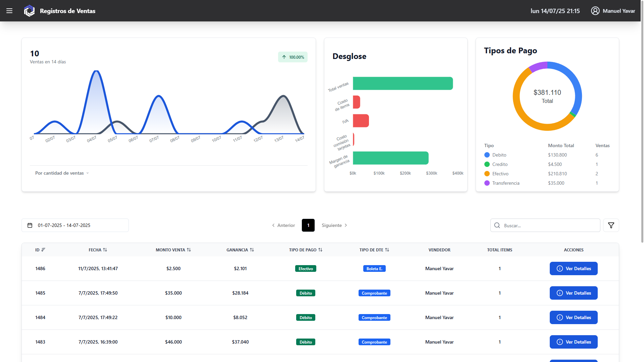
Task: Sort by Monto Venta column
Action: (173, 250)
